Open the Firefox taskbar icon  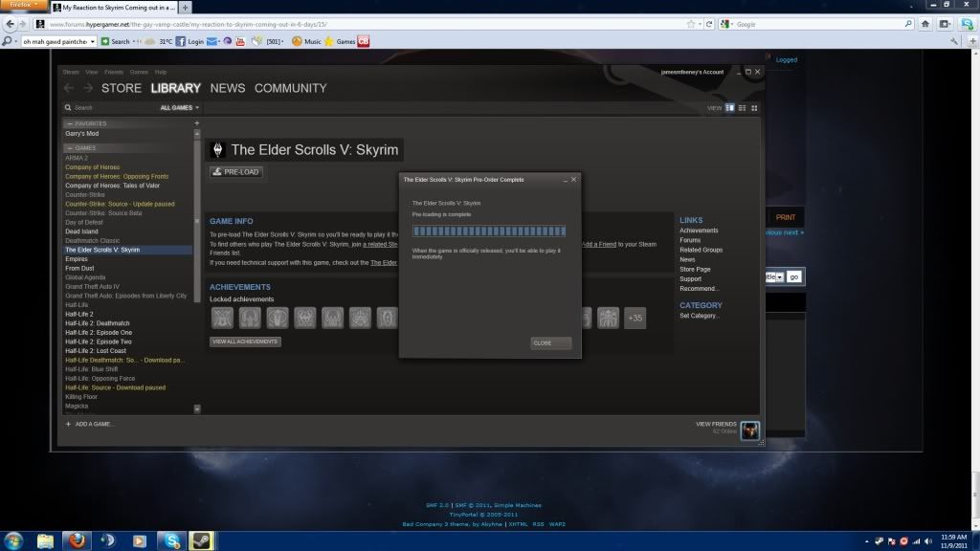coord(77,540)
